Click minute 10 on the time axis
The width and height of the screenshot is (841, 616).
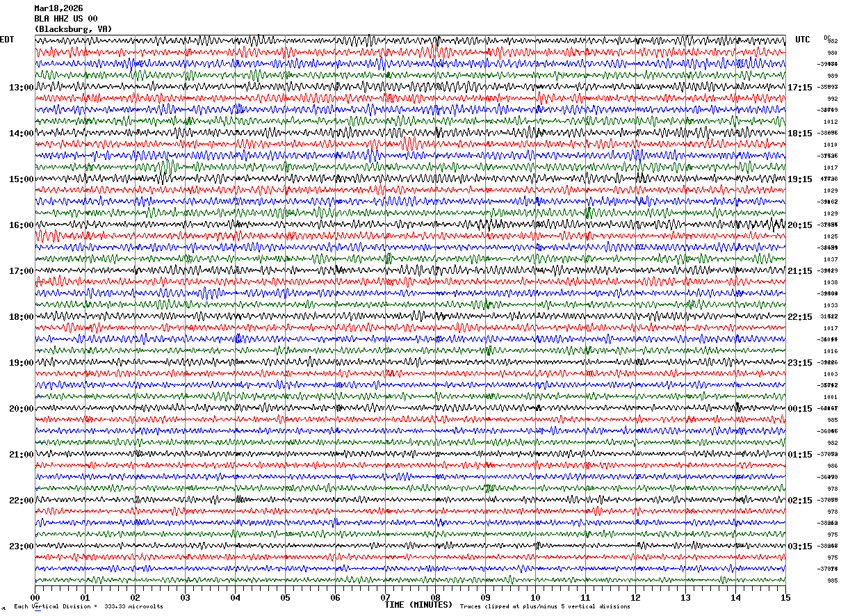pyautogui.click(x=535, y=597)
